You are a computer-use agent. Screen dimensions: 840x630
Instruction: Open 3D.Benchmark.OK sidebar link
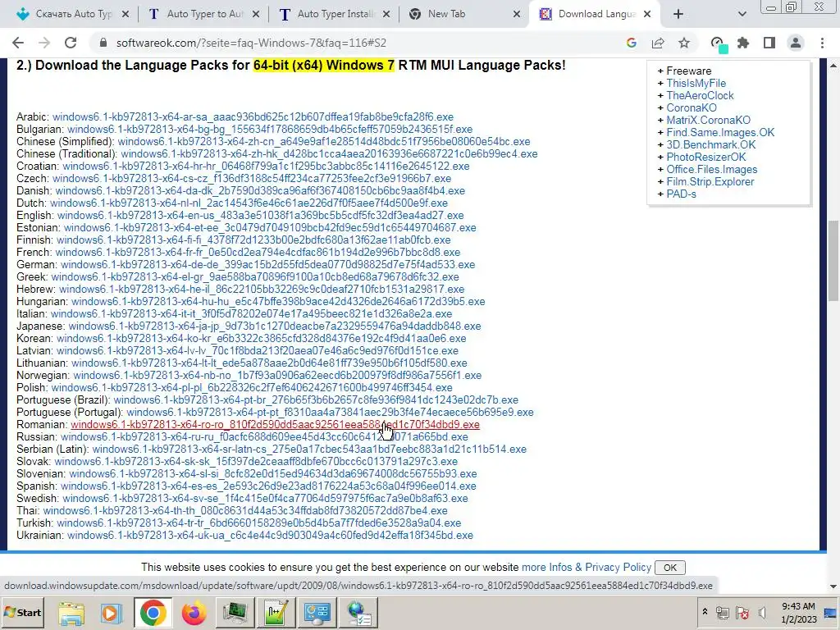711,144
